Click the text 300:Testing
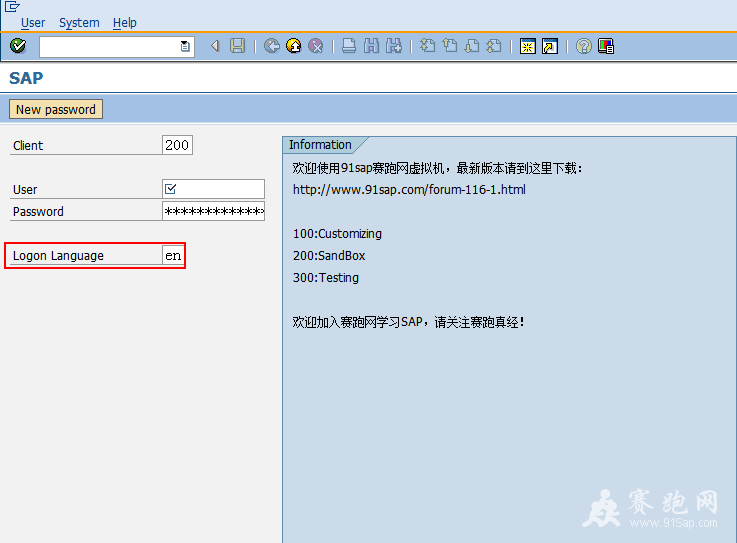This screenshot has height=543, width=737. (326, 278)
